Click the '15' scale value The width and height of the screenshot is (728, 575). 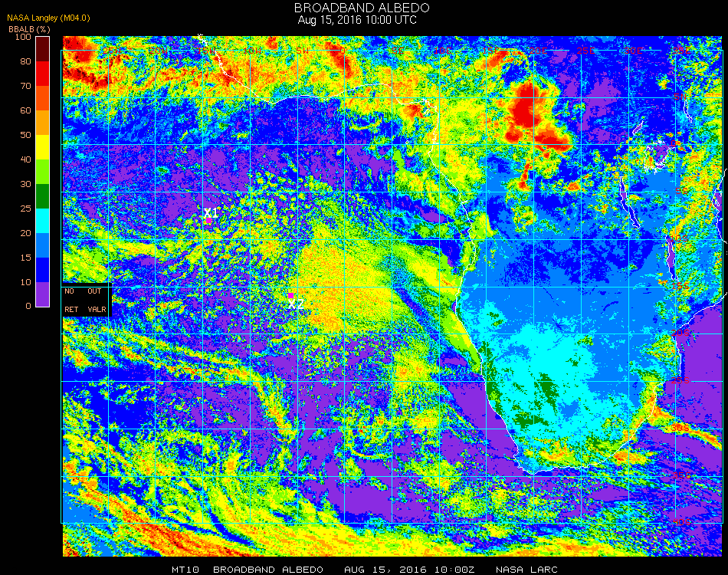click(25, 258)
